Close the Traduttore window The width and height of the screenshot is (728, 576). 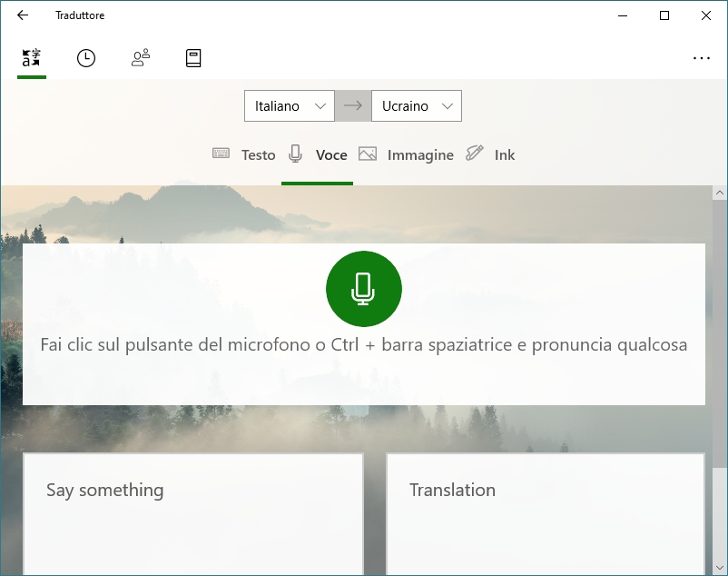tap(705, 15)
